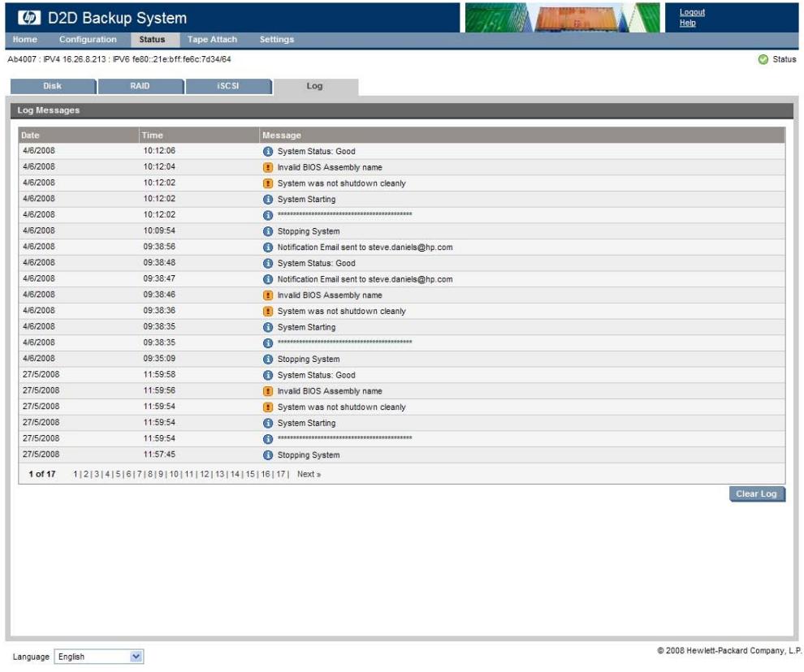Switch to the RAID tab
The width and height of the screenshot is (804, 672).
tap(140, 86)
